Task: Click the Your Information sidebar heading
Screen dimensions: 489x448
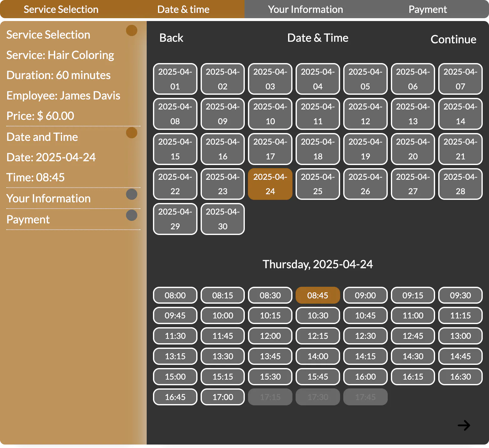Action: coord(49,199)
